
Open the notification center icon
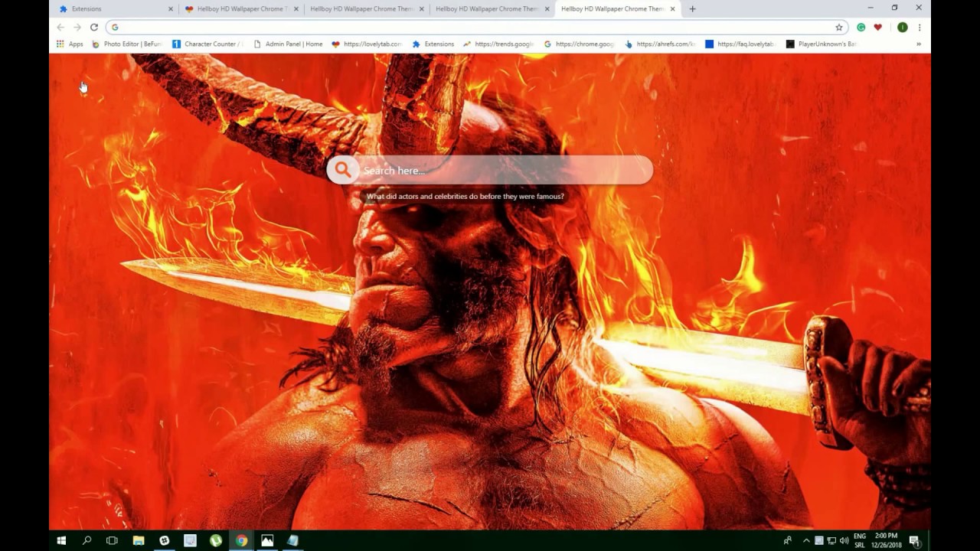click(914, 540)
